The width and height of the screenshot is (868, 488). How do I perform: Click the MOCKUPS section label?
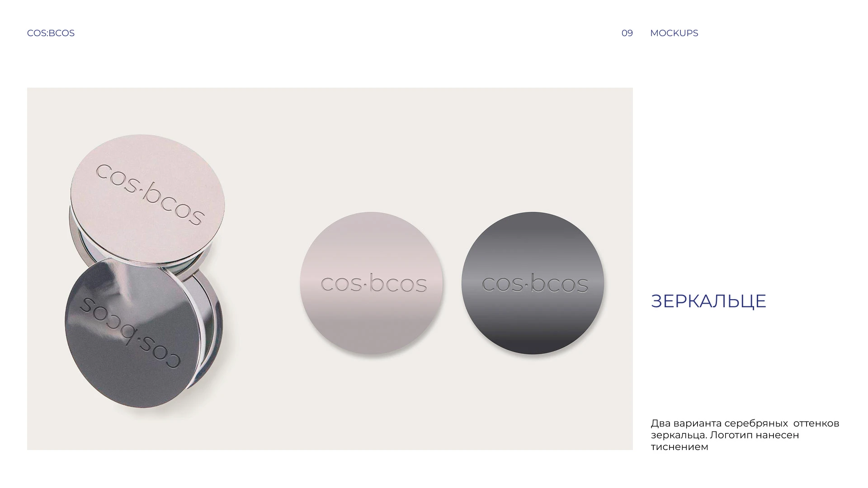[x=674, y=33]
